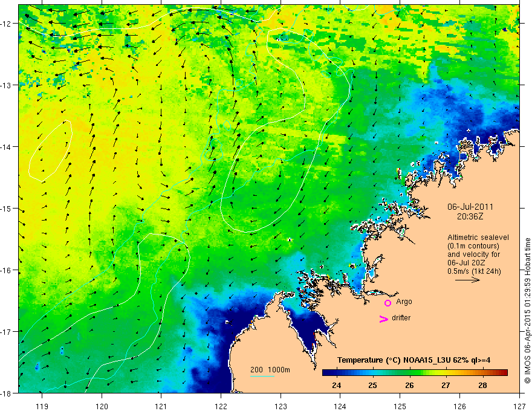Click the latitude label '-18'
The image size is (532, 411).
tap(7, 393)
